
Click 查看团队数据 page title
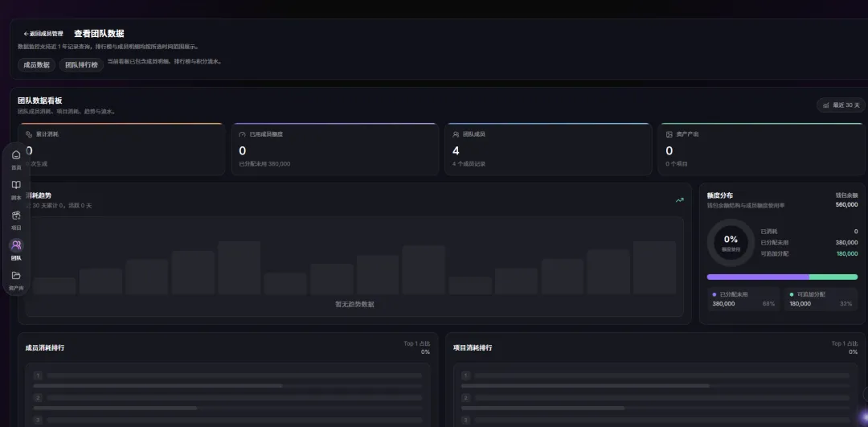99,34
